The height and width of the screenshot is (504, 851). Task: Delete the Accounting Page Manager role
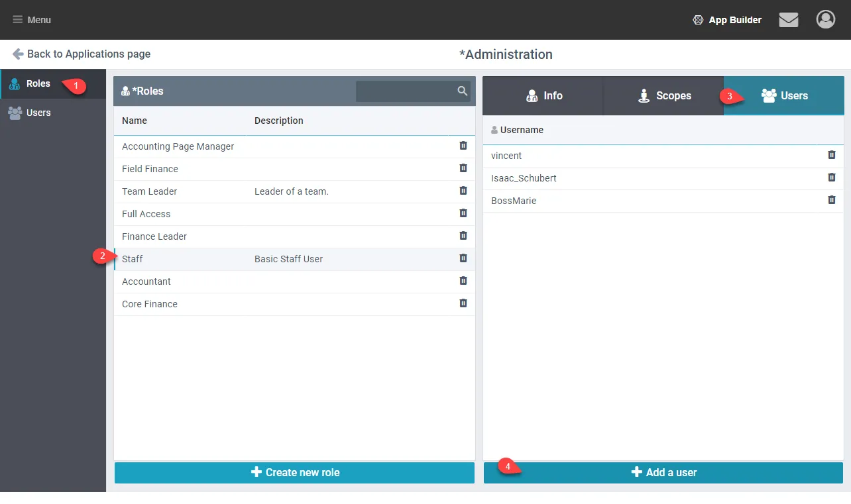pos(463,146)
